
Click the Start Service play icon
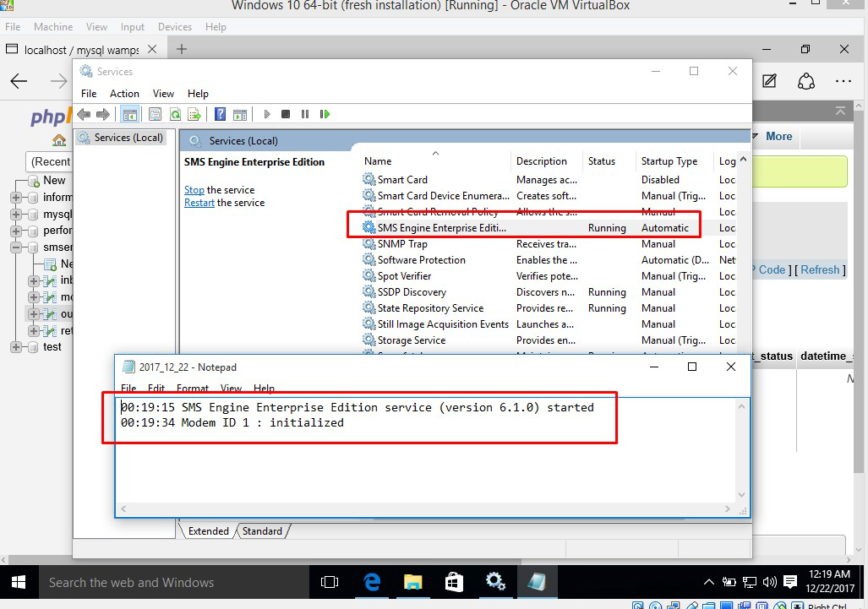pyautogui.click(x=267, y=114)
